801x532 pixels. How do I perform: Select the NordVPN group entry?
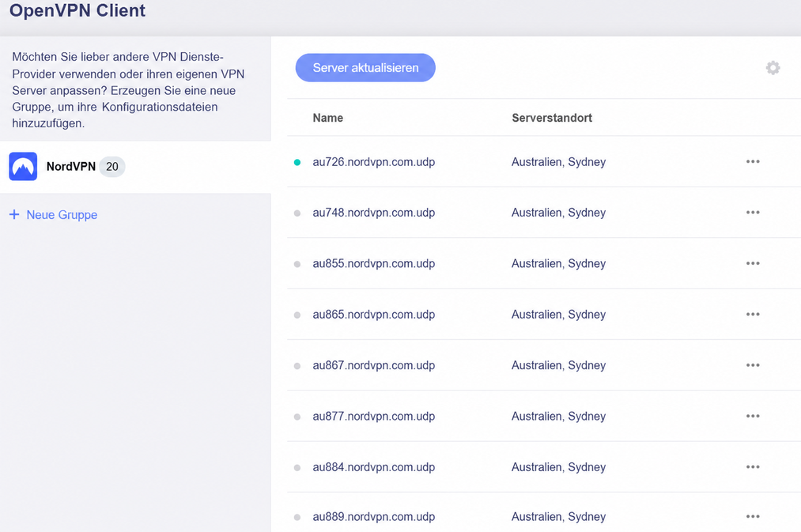pyautogui.click(x=135, y=167)
